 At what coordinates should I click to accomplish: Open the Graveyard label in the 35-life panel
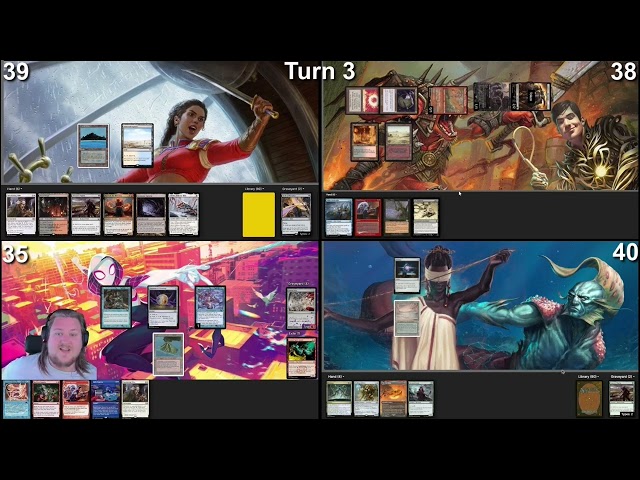click(x=298, y=284)
